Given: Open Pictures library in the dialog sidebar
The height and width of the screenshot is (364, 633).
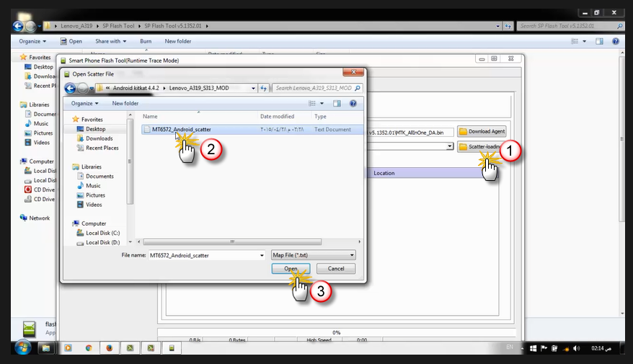Looking at the screenshot, I should 95,195.
